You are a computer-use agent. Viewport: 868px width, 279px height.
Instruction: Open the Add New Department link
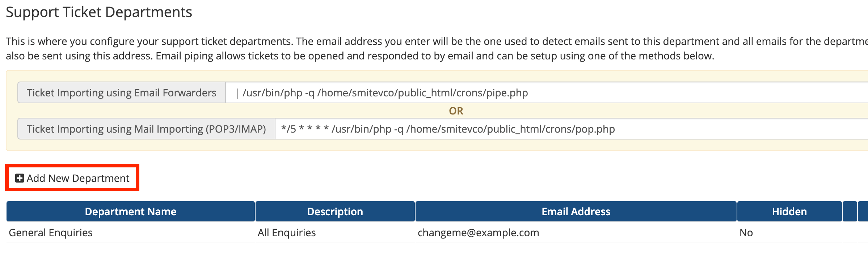tap(78, 178)
